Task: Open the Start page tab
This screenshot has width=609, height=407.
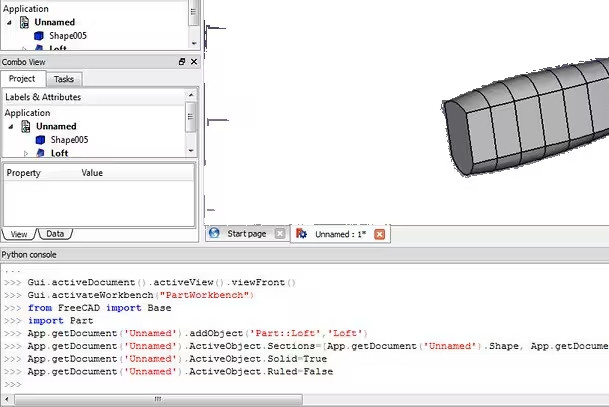Action: click(246, 234)
